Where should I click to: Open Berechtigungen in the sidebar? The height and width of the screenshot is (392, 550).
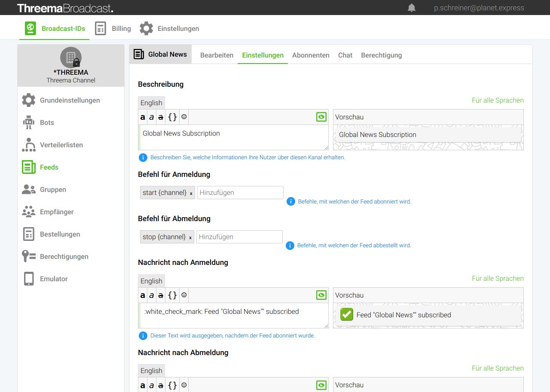tap(71, 256)
